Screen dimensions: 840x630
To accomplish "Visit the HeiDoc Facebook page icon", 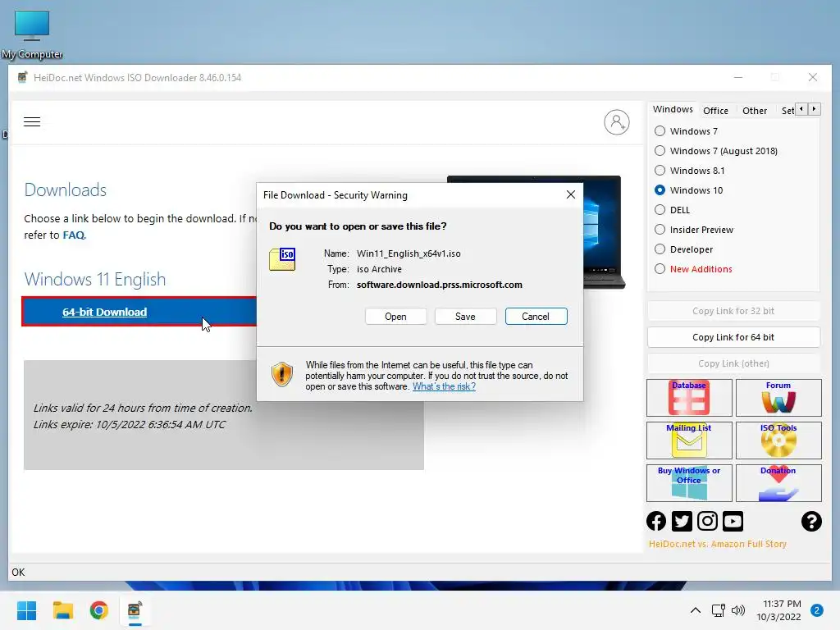I will point(656,521).
